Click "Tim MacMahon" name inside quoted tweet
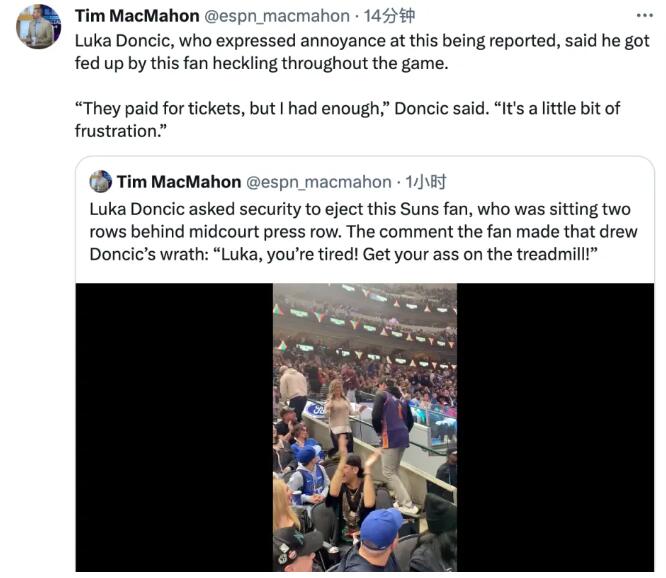 179,181
